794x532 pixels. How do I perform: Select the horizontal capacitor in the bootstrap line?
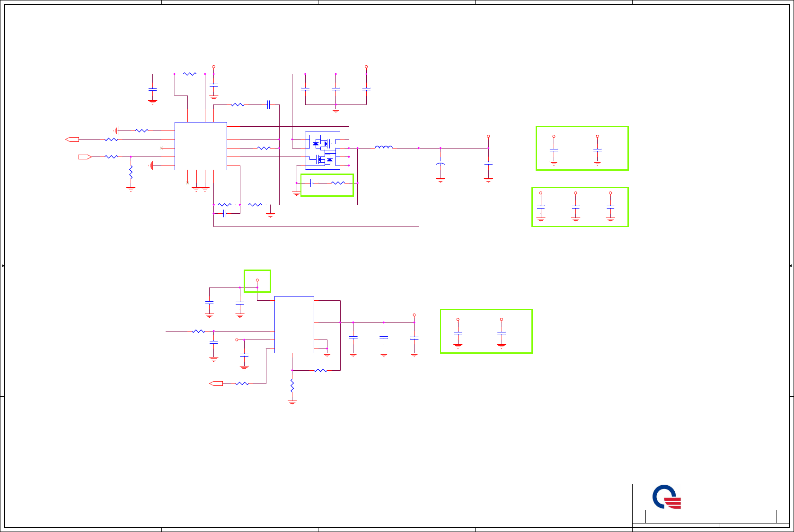tap(268, 105)
